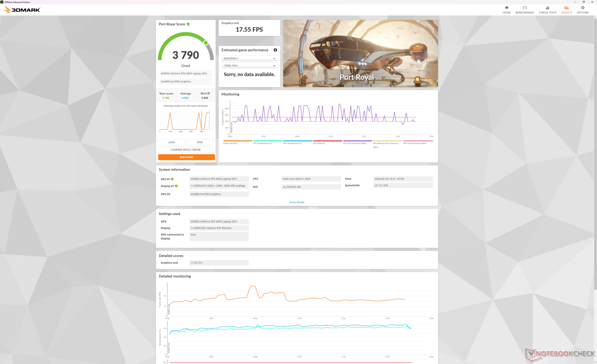Switch to the Results tab
Viewport: 597px width, 364px height.
coord(566,10)
